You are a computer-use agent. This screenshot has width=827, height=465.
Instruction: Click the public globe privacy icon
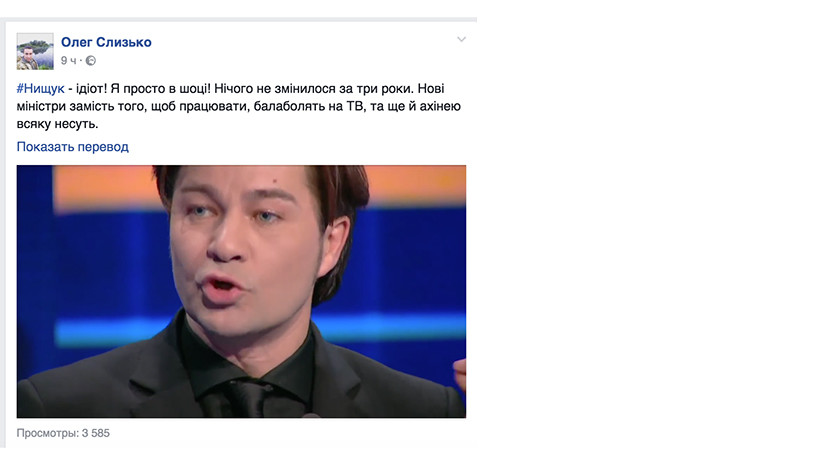91,61
